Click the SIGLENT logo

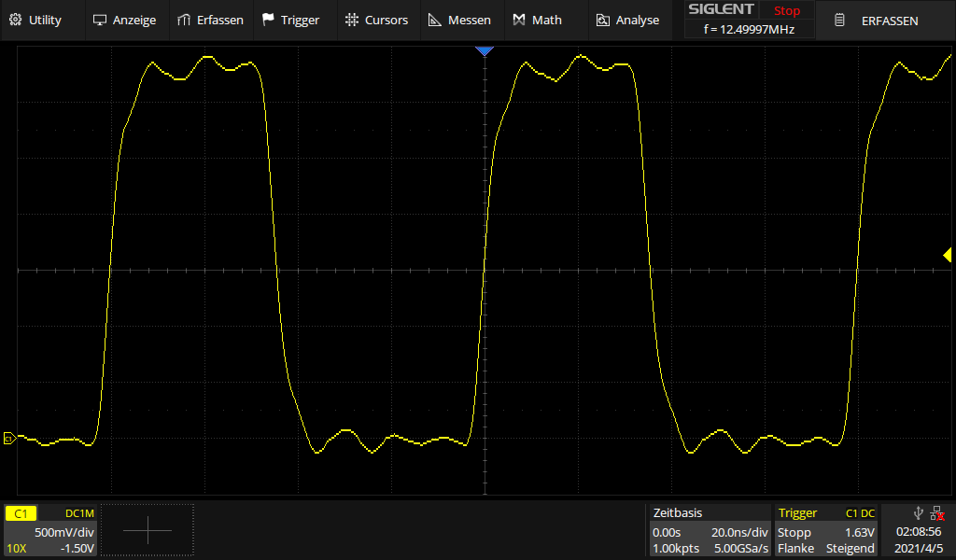click(x=722, y=9)
